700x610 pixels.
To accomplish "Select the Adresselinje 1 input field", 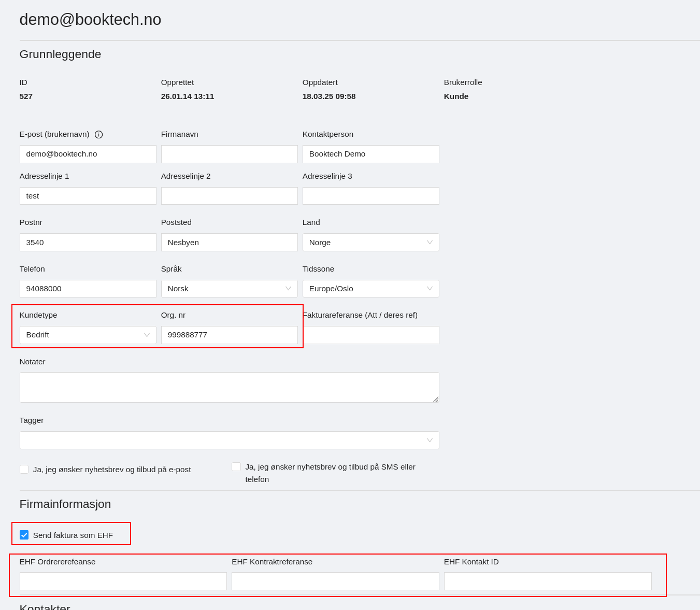I will [88, 196].
